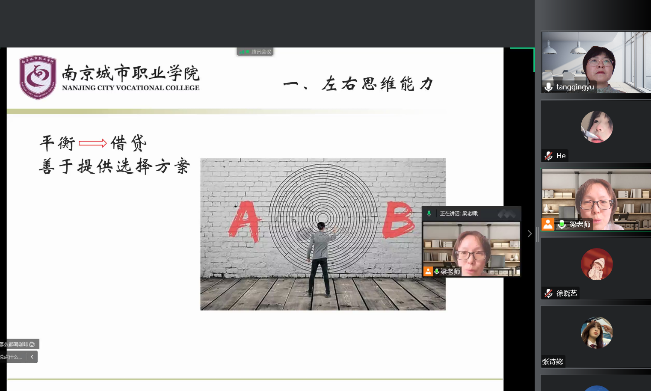This screenshot has height=391, width=651.
Task: Click the green microphone icon on the active speaker tile
Action: [562, 224]
